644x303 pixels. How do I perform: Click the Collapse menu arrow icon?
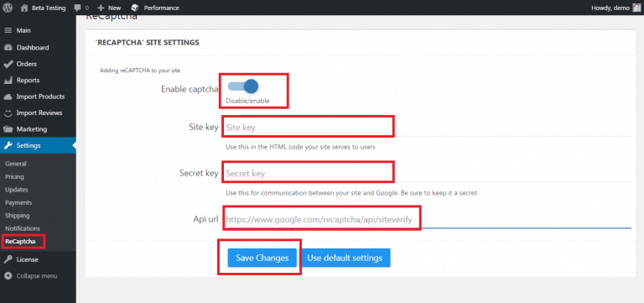(x=8, y=276)
